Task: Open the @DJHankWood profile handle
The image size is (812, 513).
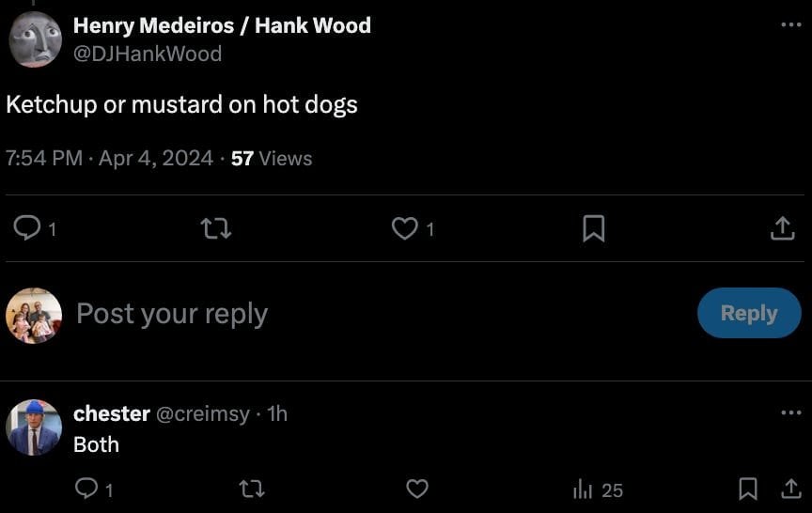Action: 148,54
